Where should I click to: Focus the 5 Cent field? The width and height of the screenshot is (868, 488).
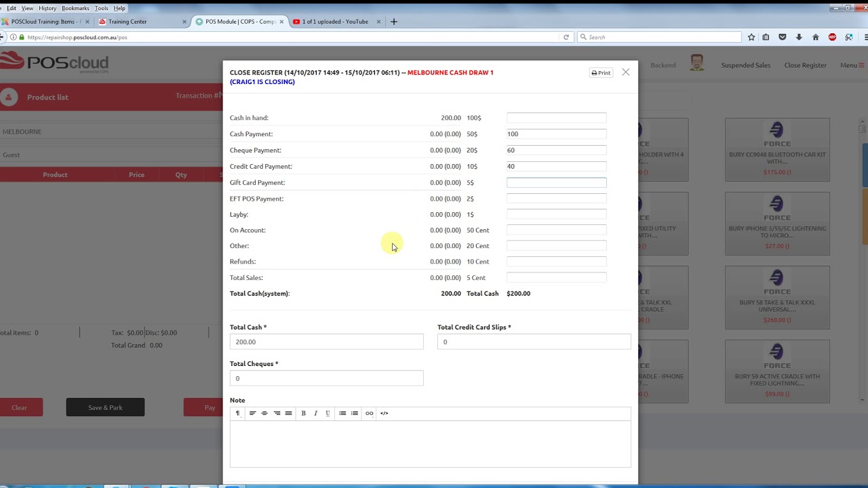[x=556, y=277]
